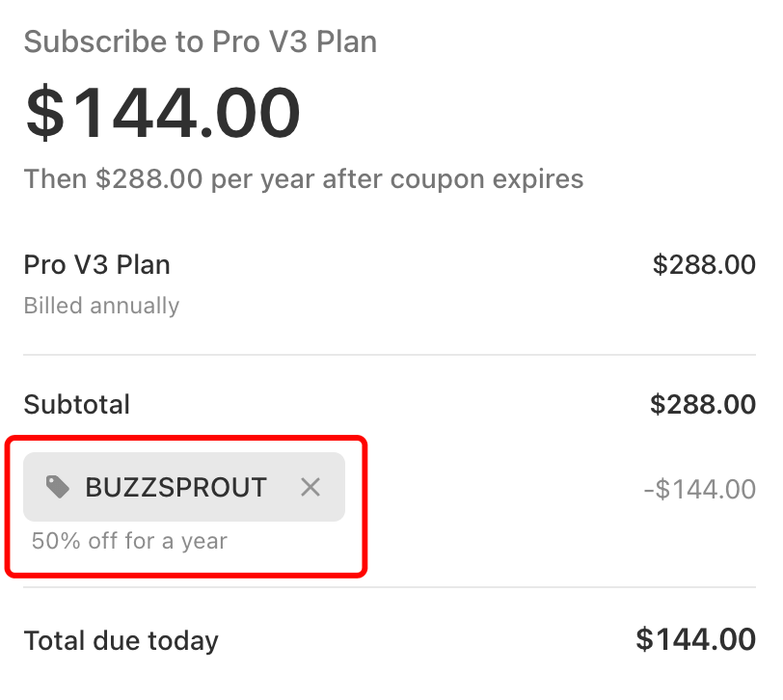Image resolution: width=783 pixels, height=700 pixels.
Task: Remove the BUZZSPROUT coupon via the X icon
Action: tap(310, 488)
